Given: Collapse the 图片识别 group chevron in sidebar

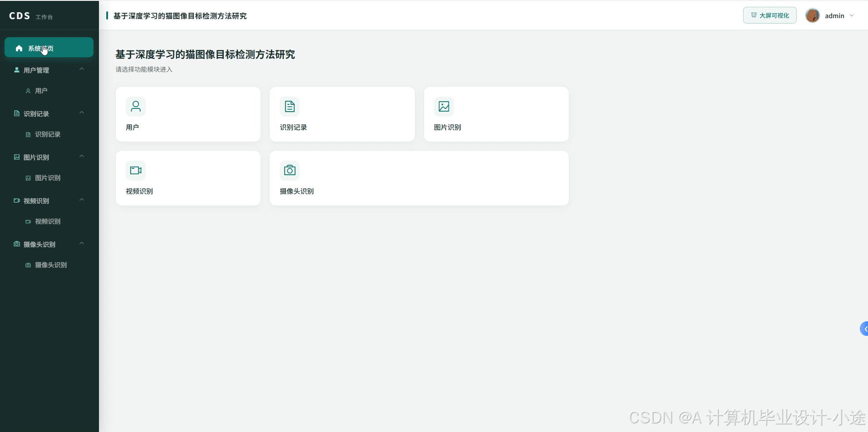Looking at the screenshot, I should [82, 157].
